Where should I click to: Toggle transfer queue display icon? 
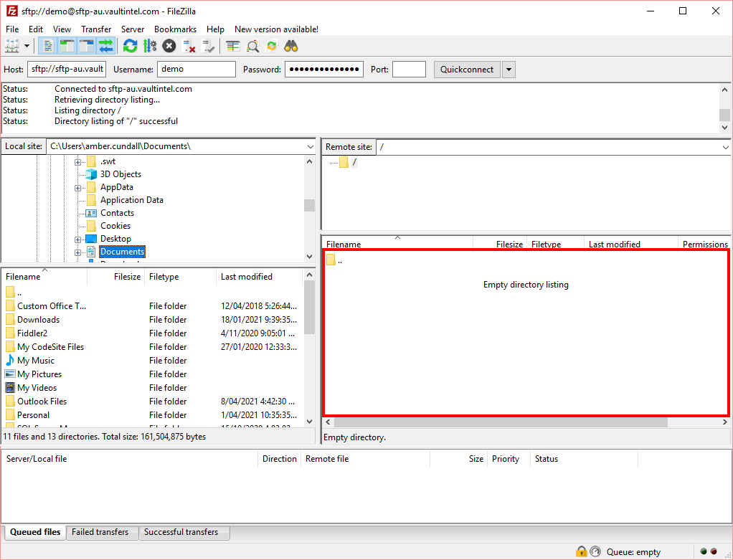106,46
